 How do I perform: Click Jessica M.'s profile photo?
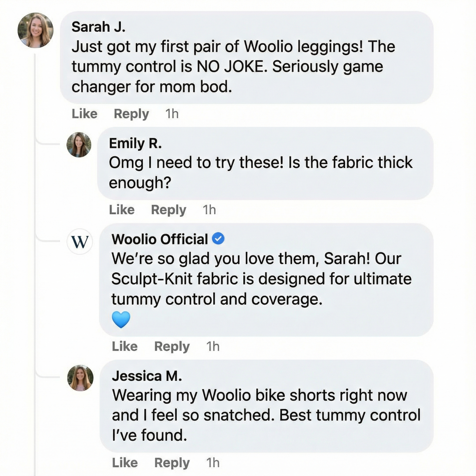point(80,378)
